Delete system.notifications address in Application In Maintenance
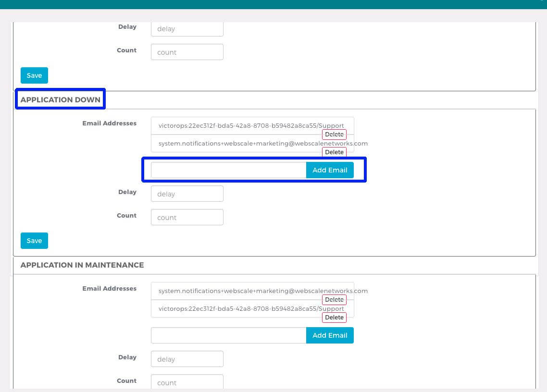547x392 pixels. (x=334, y=300)
